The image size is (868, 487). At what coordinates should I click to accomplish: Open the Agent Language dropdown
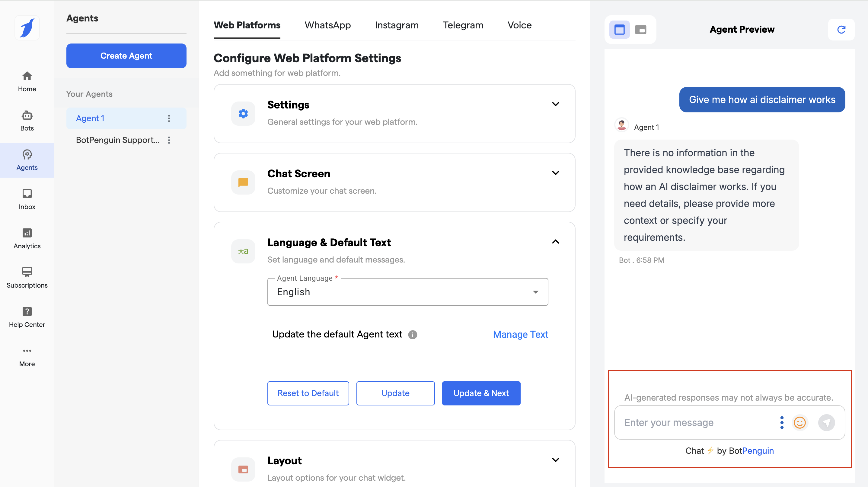407,292
